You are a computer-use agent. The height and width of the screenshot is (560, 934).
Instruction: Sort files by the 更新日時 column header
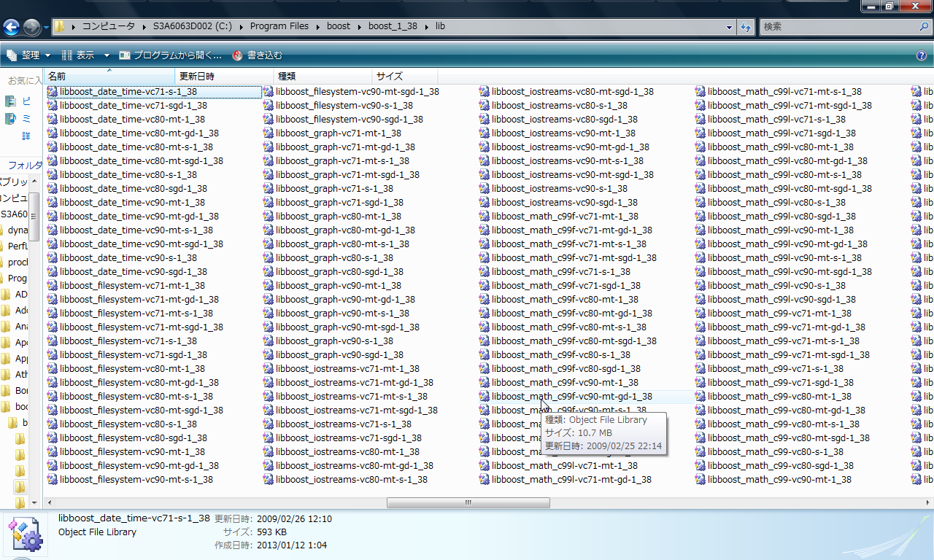197,76
